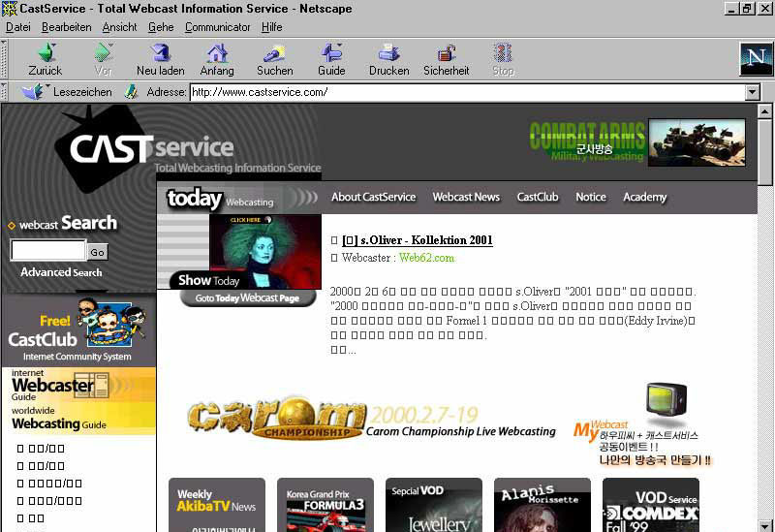Open the Weekly AkibaTV News card
Image resolution: width=775 pixels, height=532 pixels.
click(x=216, y=505)
